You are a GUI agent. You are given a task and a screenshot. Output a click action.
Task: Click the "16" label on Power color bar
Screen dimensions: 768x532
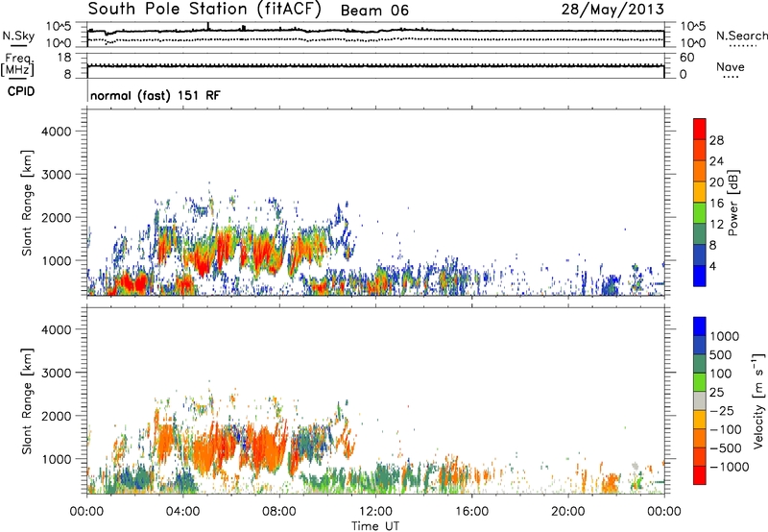[x=716, y=204]
